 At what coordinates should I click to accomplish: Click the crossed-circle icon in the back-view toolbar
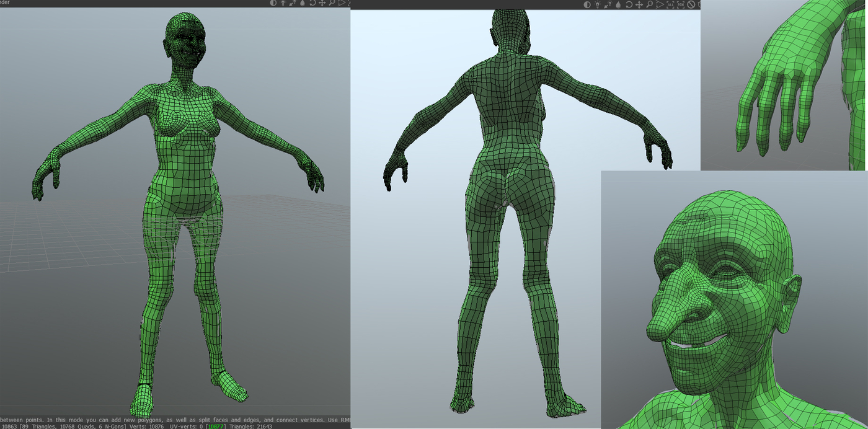691,4
